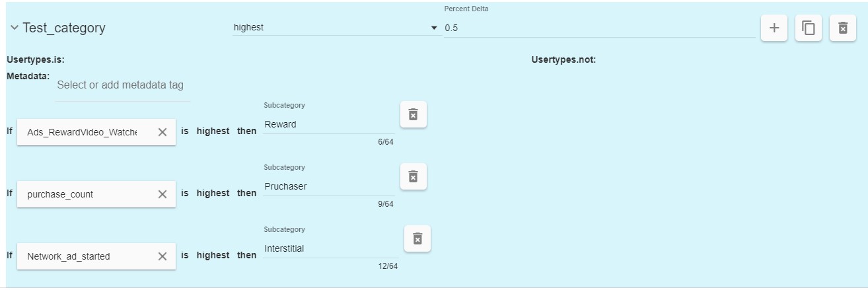Image resolution: width=868 pixels, height=290 pixels.
Task: Open the Ads_RewardVideo_Watched combo box
Action: coord(83,132)
